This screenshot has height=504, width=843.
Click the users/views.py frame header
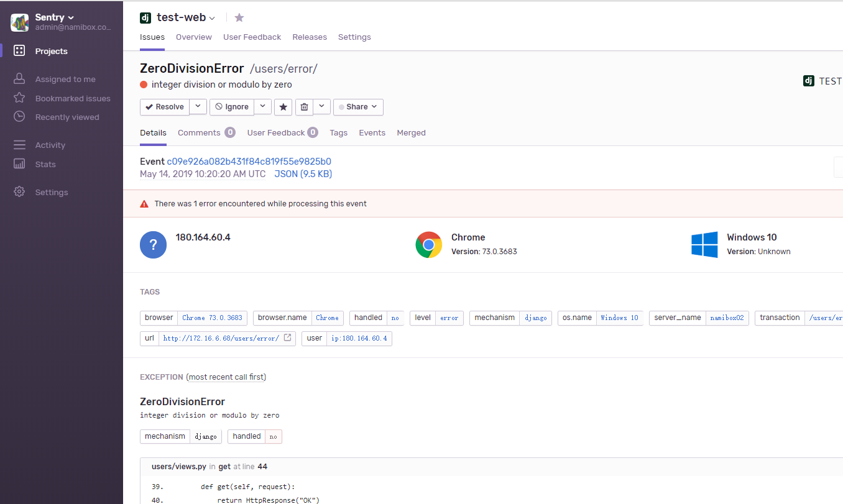click(x=491, y=467)
